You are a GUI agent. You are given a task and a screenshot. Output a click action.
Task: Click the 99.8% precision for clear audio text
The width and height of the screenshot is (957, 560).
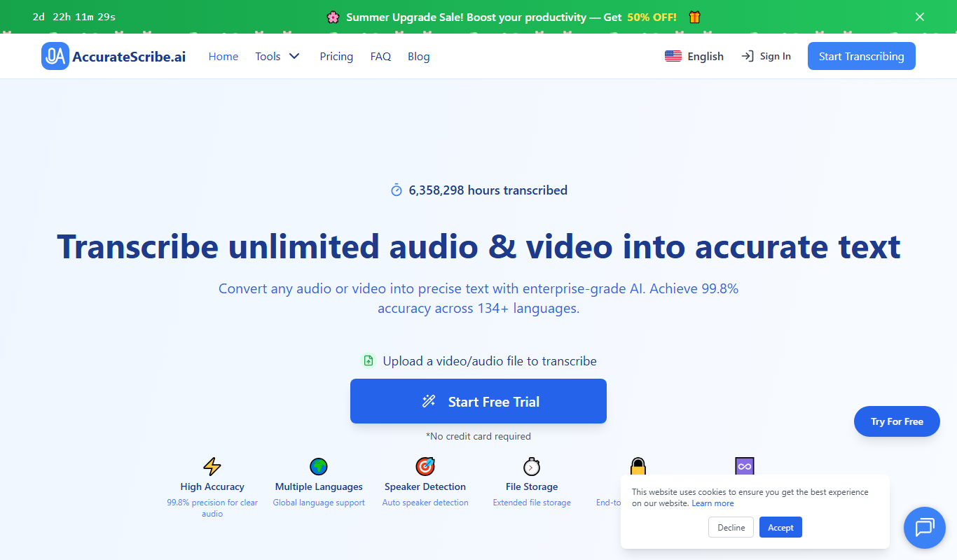click(212, 508)
